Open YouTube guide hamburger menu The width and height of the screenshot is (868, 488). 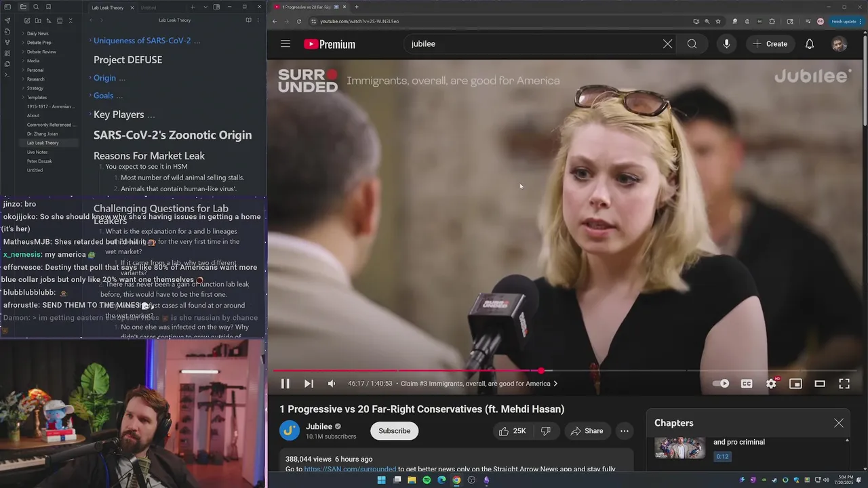point(285,44)
